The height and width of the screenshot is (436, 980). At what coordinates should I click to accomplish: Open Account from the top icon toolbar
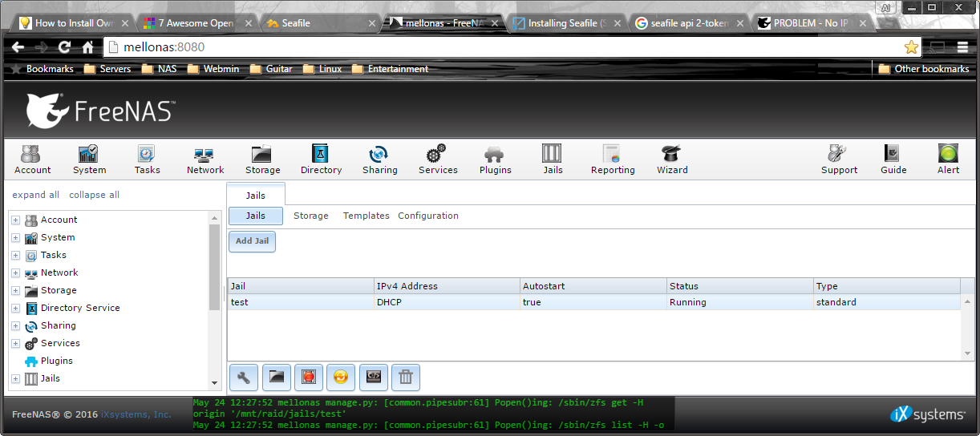(x=32, y=159)
